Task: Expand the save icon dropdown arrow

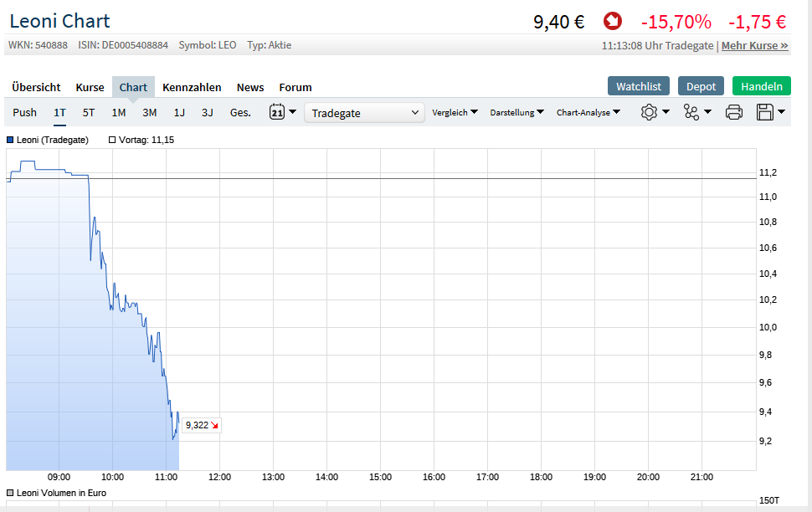Action: (x=782, y=112)
